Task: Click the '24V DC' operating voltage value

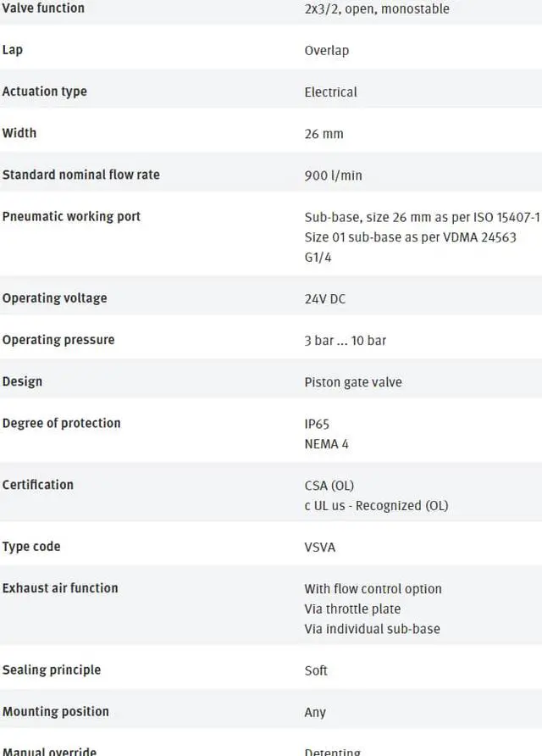Action: [x=324, y=299]
